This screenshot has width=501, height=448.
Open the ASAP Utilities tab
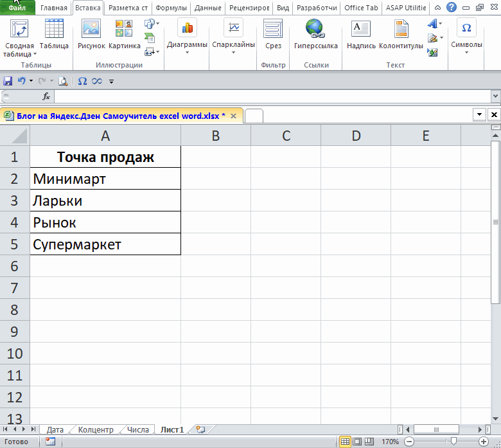pyautogui.click(x=406, y=8)
